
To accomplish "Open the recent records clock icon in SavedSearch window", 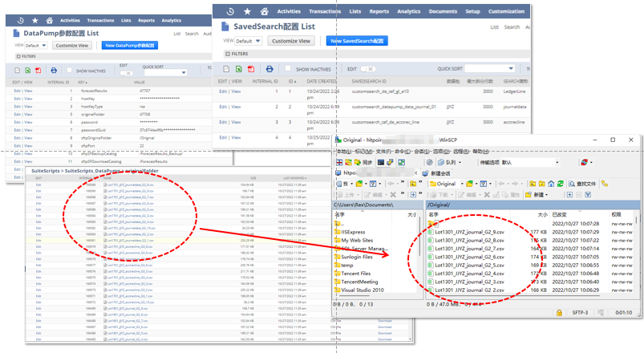I will click(x=231, y=11).
